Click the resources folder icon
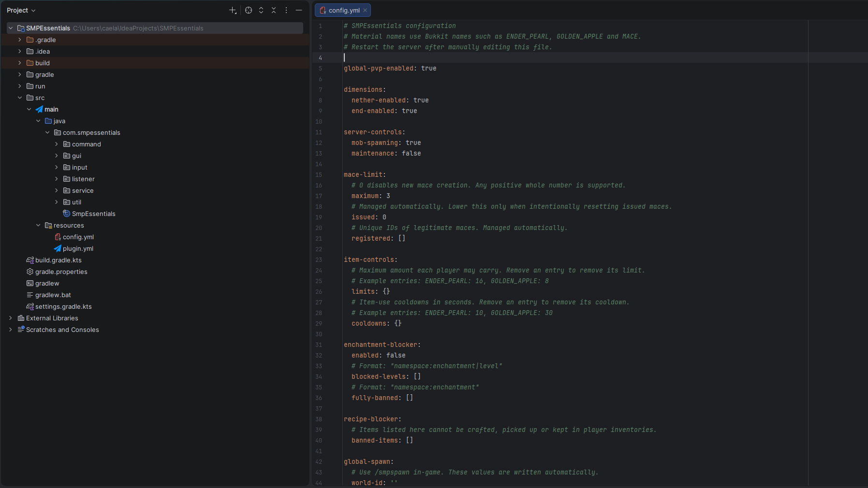The height and width of the screenshot is (488, 868). point(48,225)
